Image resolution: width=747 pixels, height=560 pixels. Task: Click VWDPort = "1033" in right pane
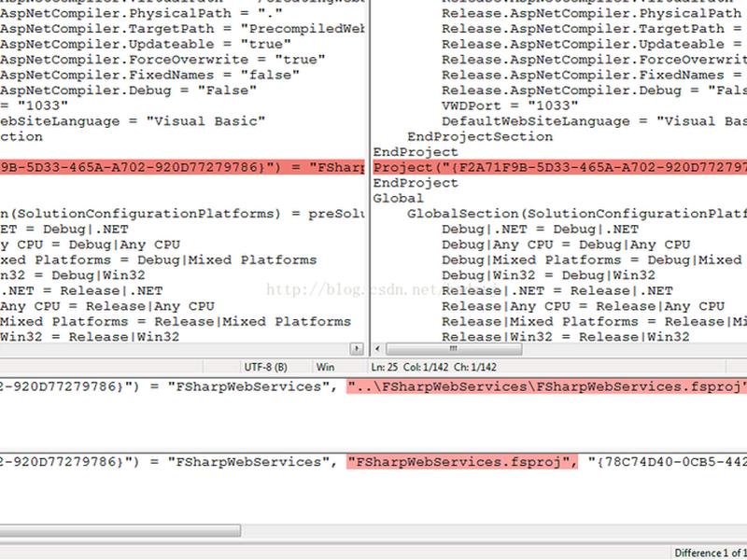[510, 105]
